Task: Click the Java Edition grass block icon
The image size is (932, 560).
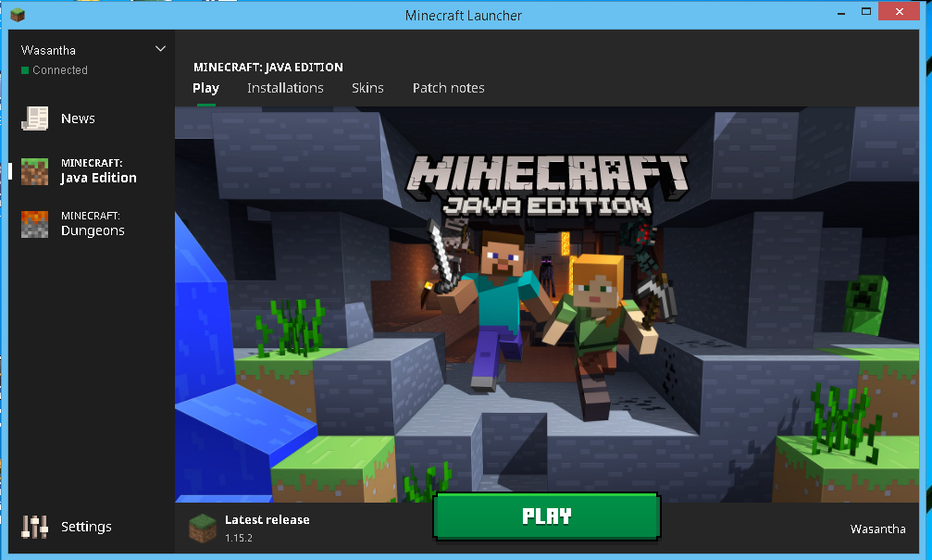Action: 34,172
